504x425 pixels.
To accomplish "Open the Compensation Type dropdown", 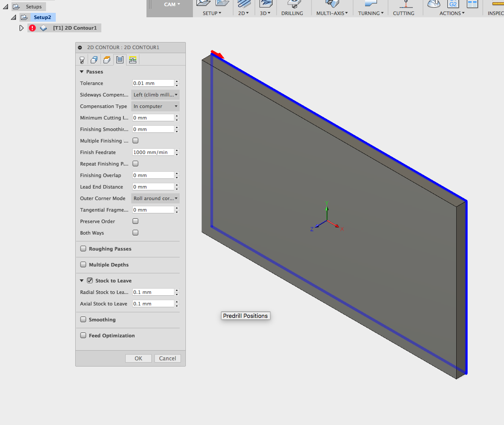I will [155, 106].
